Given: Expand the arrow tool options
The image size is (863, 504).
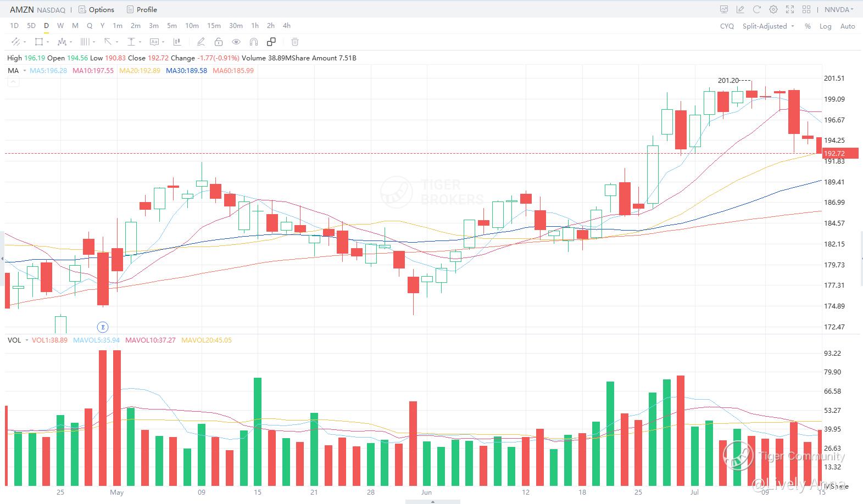Looking at the screenshot, I should point(117,42).
